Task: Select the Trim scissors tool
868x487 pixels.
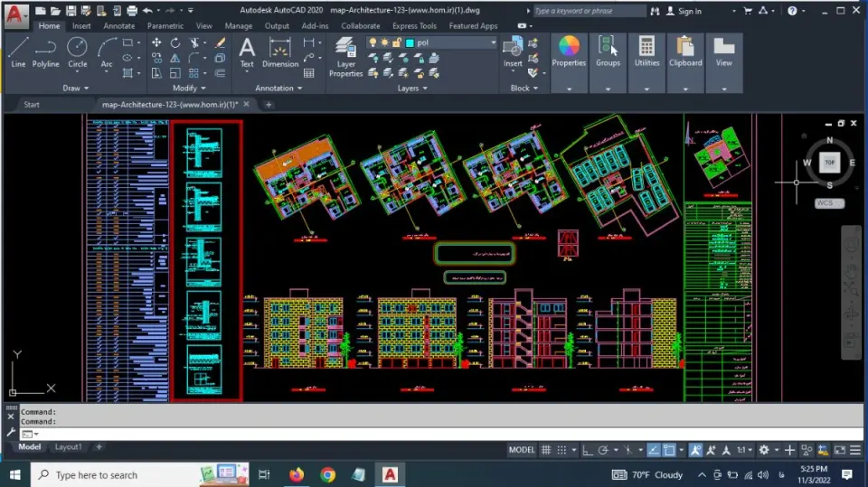Action: [194, 42]
